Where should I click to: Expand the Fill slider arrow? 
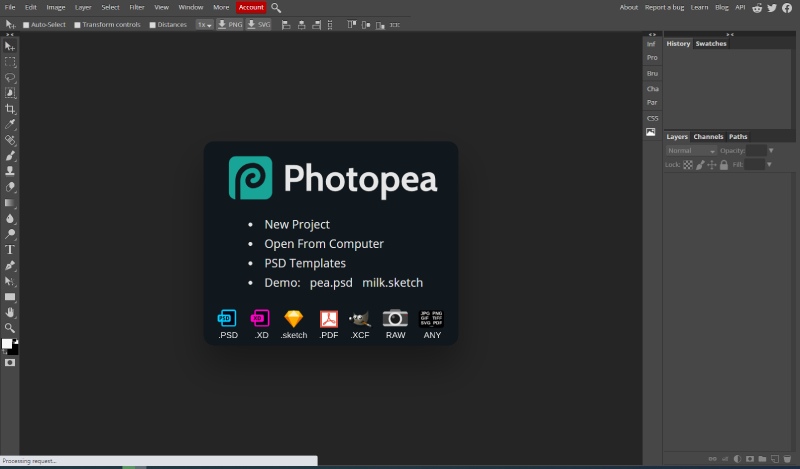click(769, 165)
